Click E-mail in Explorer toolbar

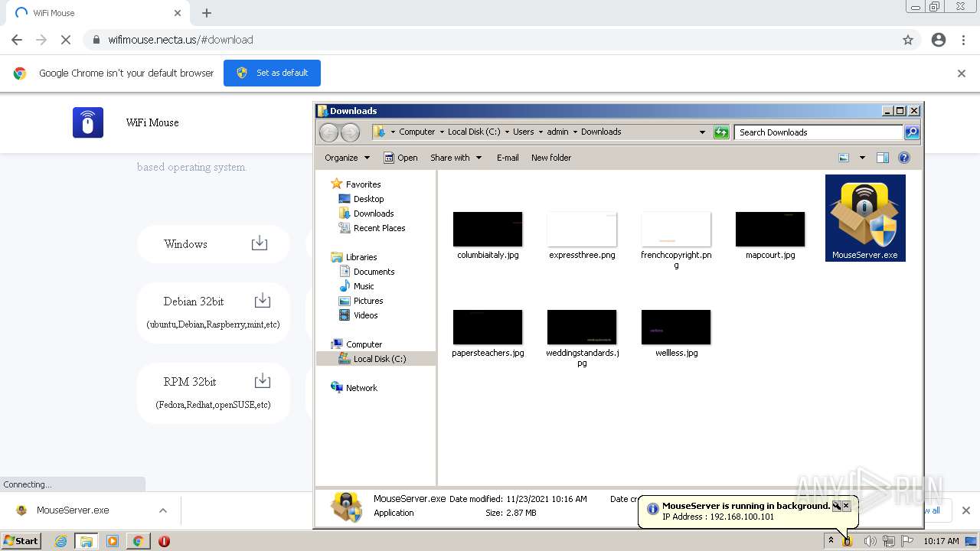(508, 158)
